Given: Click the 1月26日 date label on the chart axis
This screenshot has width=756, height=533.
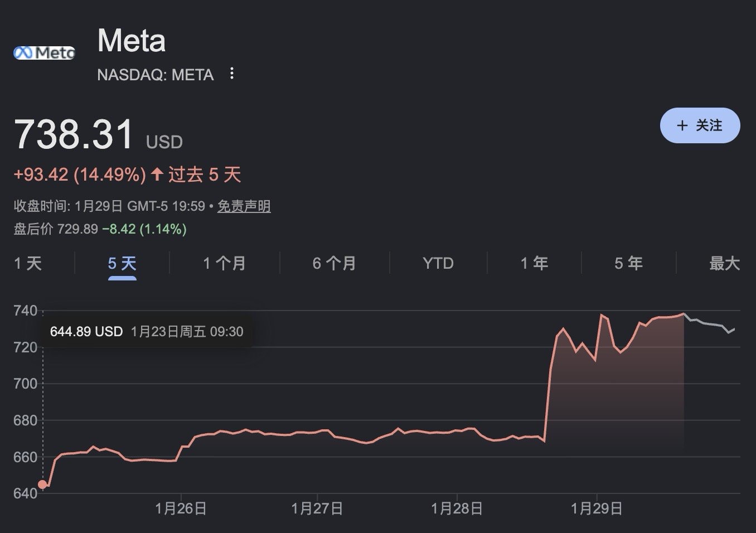Looking at the screenshot, I should 181,508.
